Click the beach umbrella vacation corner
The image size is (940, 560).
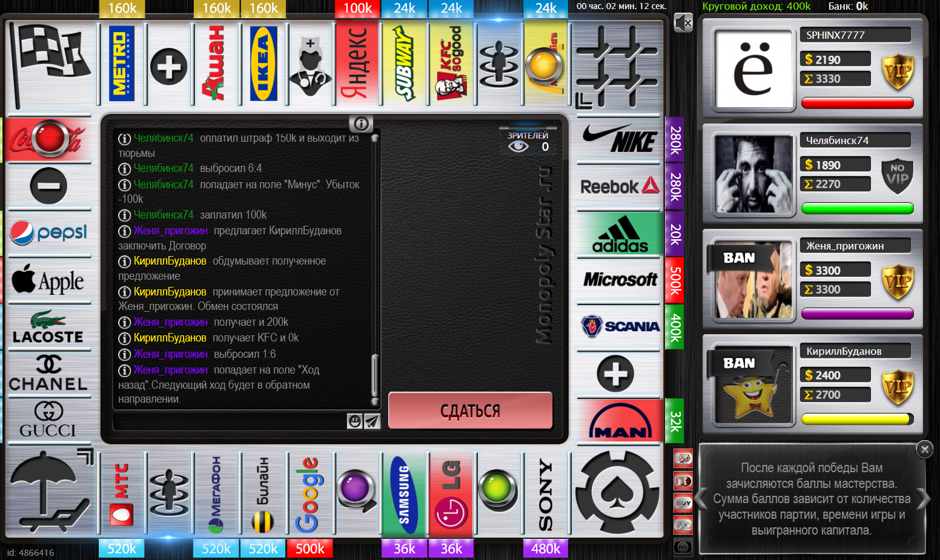click(51, 492)
